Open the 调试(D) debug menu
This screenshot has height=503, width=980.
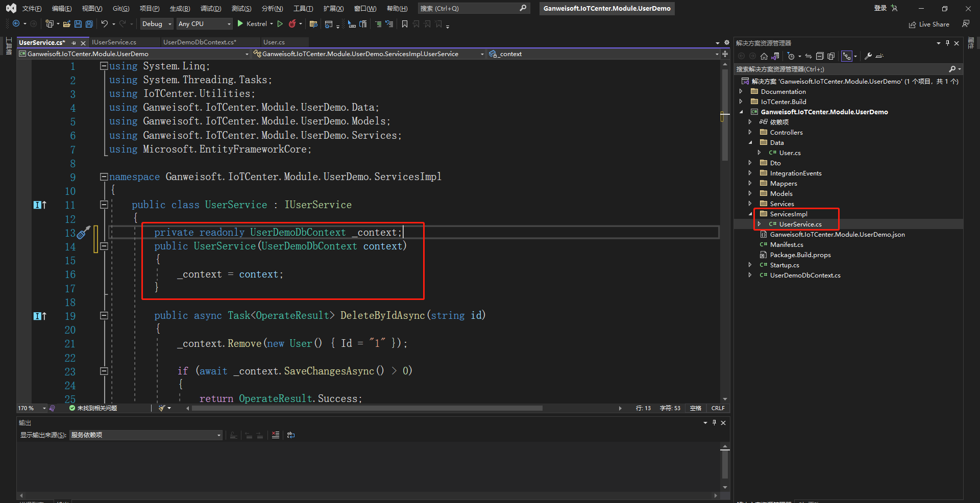pyautogui.click(x=210, y=9)
